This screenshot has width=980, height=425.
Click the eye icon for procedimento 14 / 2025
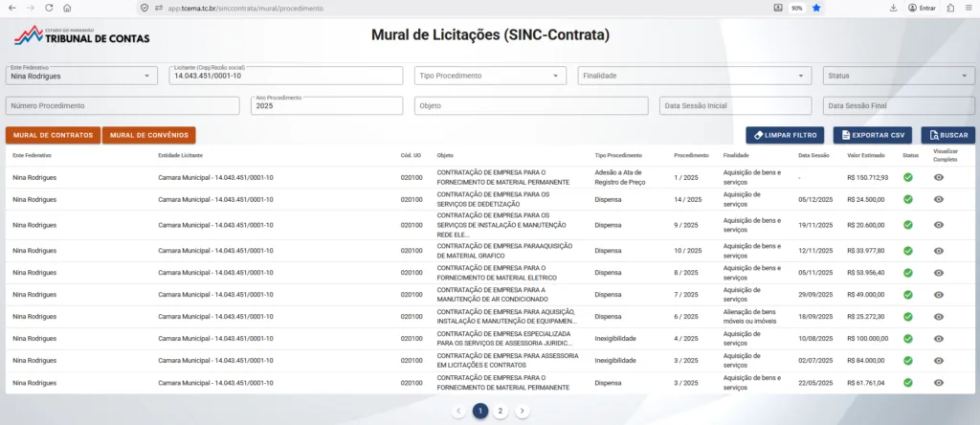click(x=939, y=199)
